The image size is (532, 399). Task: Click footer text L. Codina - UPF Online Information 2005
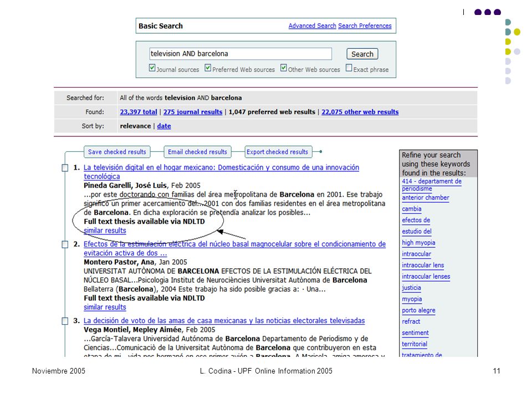click(266, 371)
